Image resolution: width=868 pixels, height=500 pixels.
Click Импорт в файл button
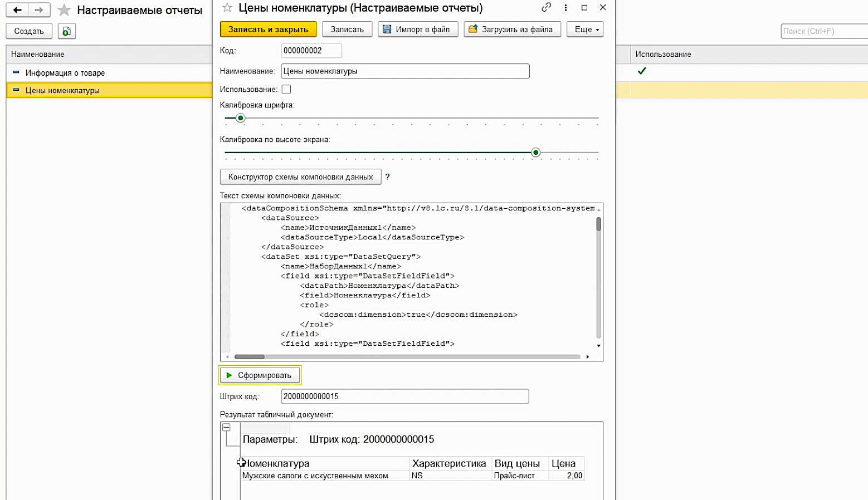[x=418, y=30]
